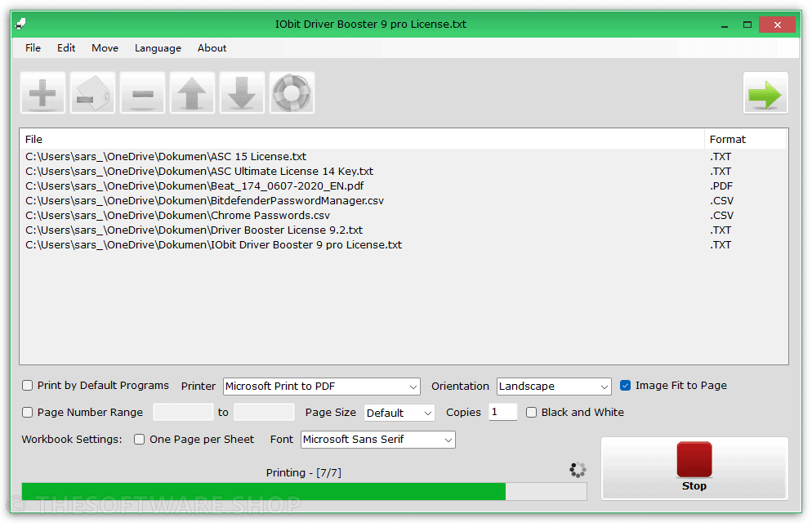Select Beat_174_0607-2020_EN.pdf row
Image resolution: width=812 pixels, height=523 pixels.
(404, 186)
